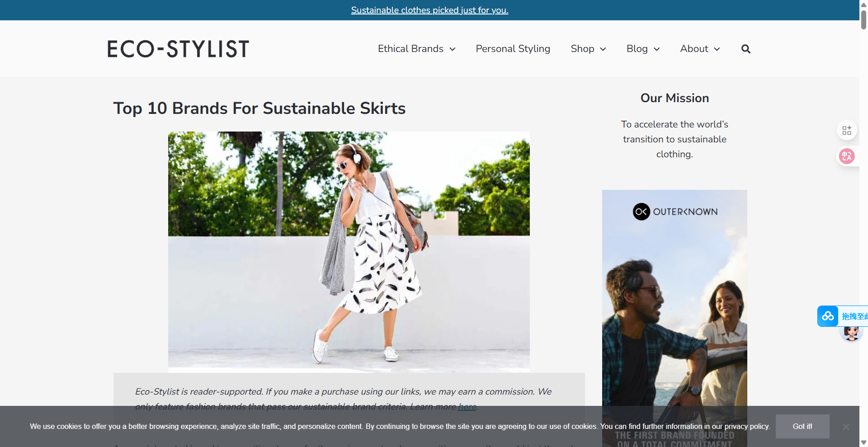868x447 pixels.
Task: Click the ECO-STYLIST logo
Action: click(x=178, y=49)
